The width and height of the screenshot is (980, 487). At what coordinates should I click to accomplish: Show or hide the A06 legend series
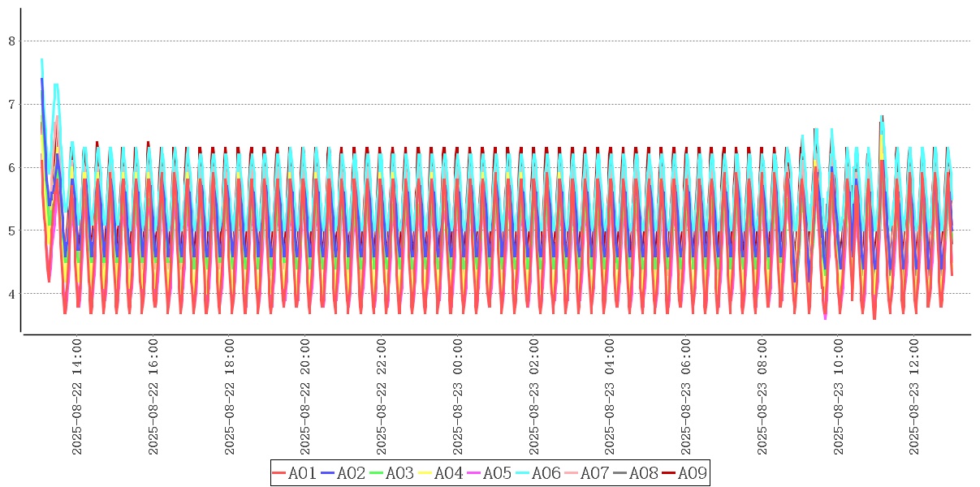coord(546,473)
